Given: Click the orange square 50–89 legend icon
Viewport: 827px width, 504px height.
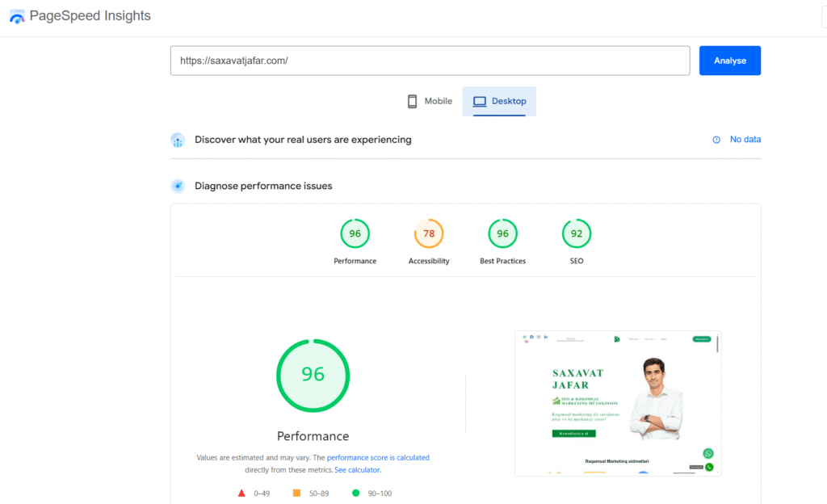Looking at the screenshot, I should click(296, 493).
